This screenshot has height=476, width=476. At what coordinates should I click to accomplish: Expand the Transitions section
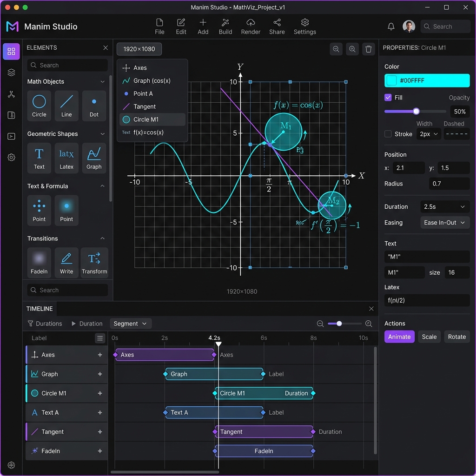103,238
